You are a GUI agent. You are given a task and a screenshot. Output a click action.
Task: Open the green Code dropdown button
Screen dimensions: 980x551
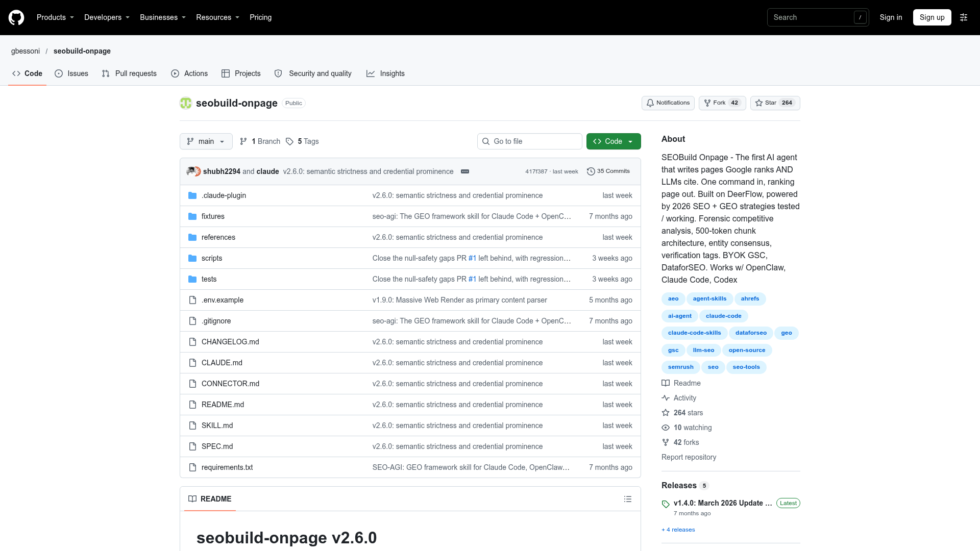(614, 141)
